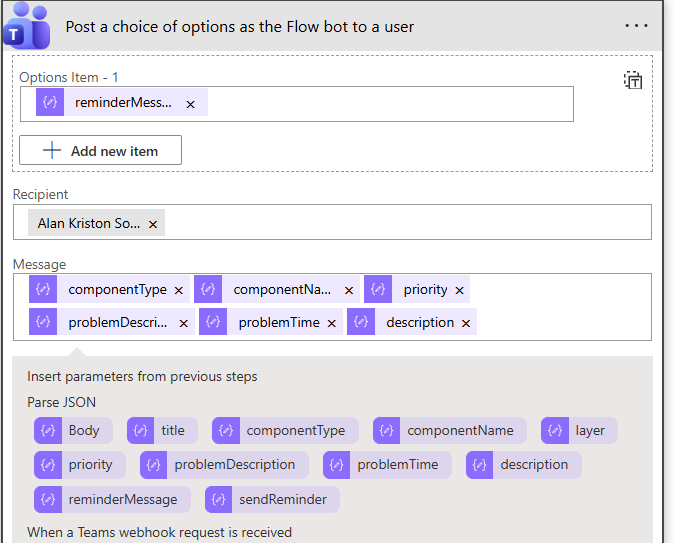Screen dimensions: 675x543
Task: Remove problemTime token from Message field
Action: [331, 323]
